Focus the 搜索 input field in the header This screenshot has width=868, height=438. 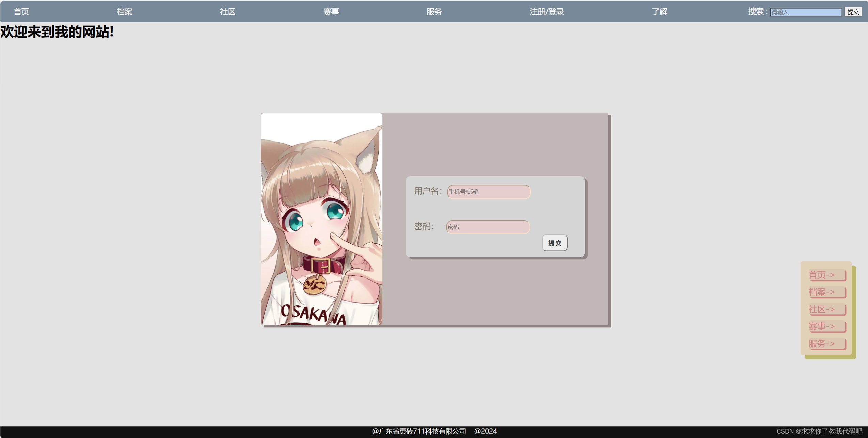(x=806, y=12)
